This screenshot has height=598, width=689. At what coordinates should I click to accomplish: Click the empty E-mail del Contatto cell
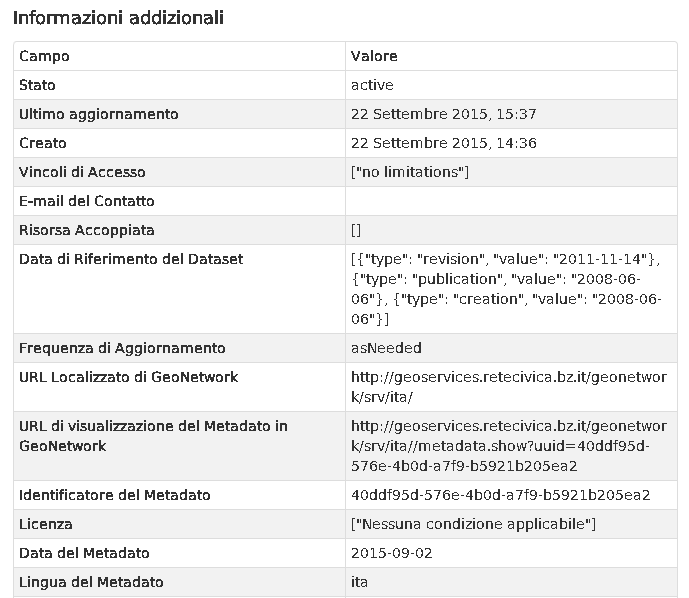click(511, 201)
